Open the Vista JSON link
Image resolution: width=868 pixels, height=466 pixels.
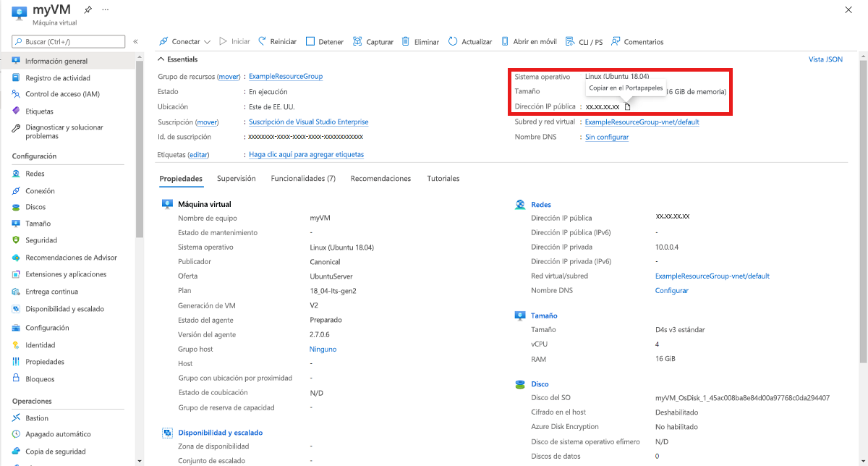click(x=825, y=59)
